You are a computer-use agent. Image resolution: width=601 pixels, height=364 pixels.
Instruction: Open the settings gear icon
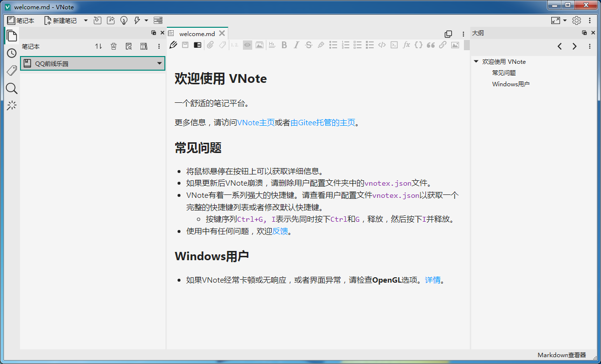click(577, 20)
